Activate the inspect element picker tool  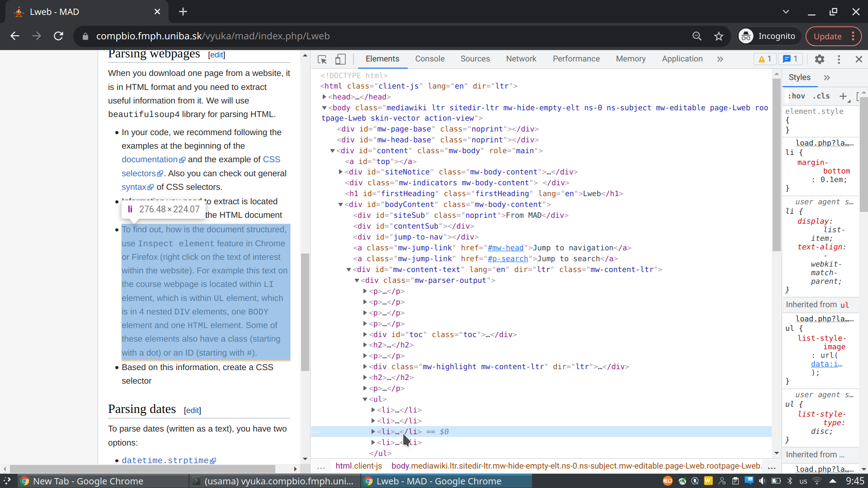322,59
